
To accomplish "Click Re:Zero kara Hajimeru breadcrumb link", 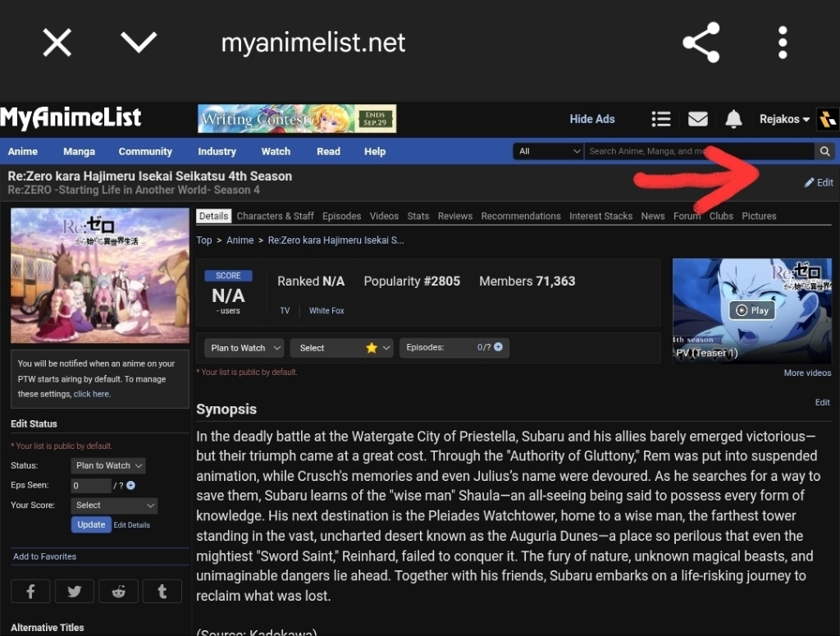I will point(336,240).
